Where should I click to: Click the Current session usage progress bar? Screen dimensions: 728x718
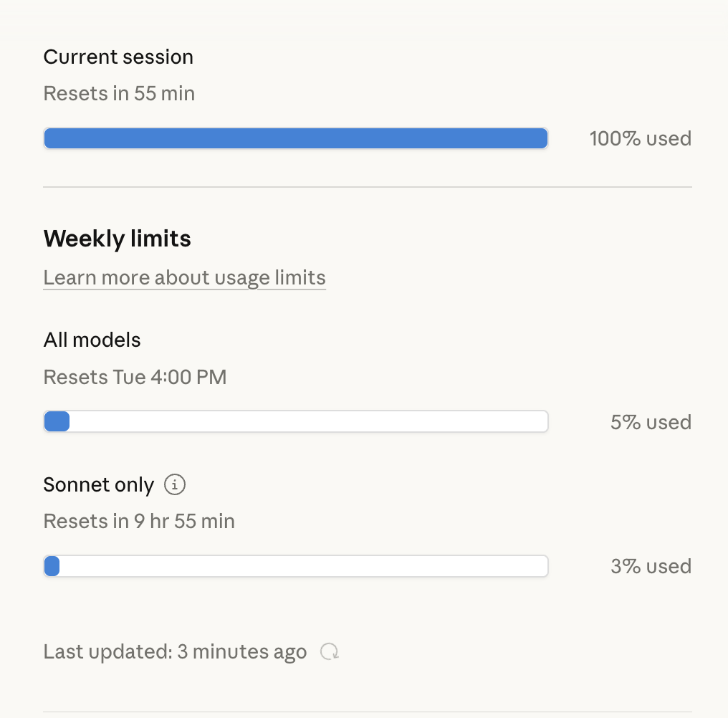[x=295, y=138]
